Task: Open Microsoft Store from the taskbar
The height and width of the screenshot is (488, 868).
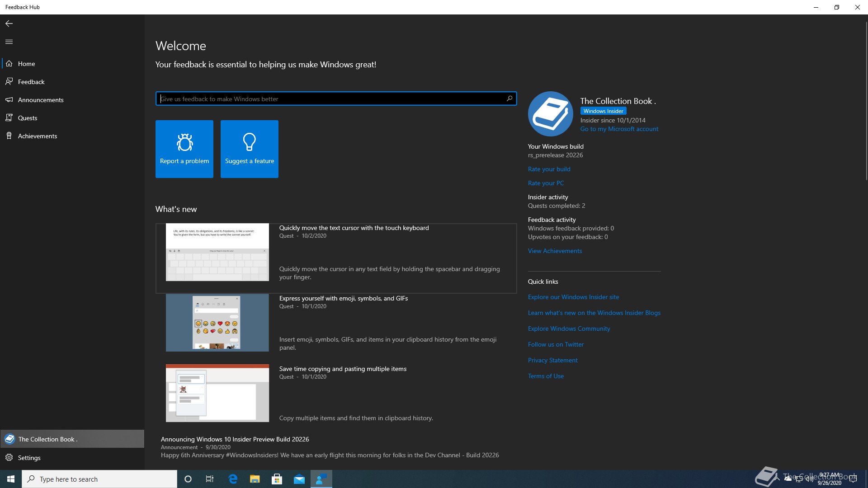Action: point(277,479)
